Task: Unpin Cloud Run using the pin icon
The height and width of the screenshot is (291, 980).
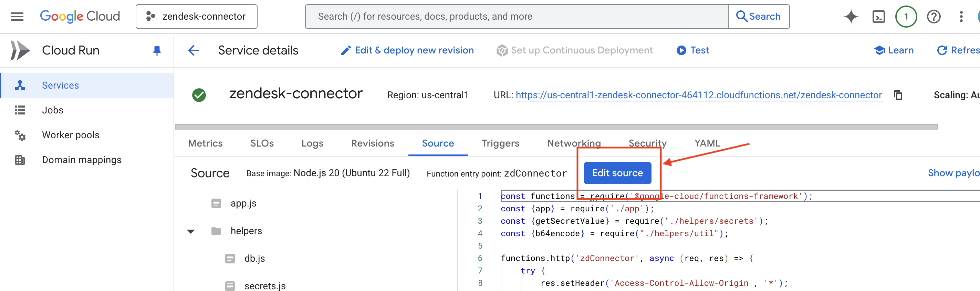Action: pyautogui.click(x=157, y=50)
